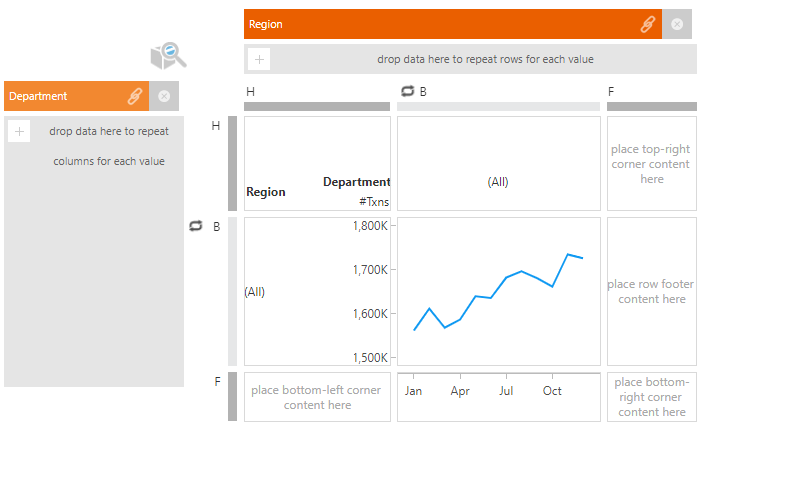Click the link icon on Department grouping
The height and width of the screenshot is (483, 785).
point(135,96)
